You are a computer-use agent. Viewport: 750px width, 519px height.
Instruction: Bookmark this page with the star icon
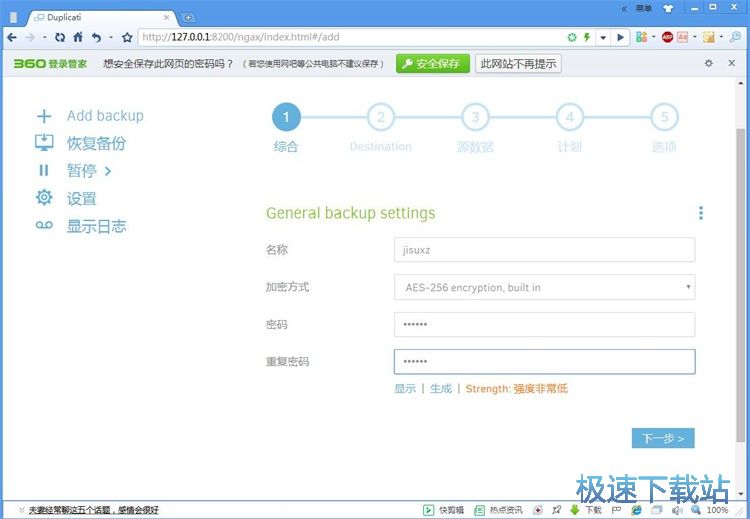coord(127,37)
